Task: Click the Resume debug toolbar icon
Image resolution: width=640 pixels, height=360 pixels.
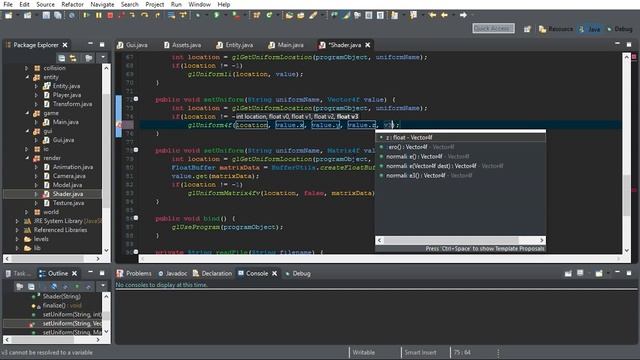Action: tap(86, 15)
